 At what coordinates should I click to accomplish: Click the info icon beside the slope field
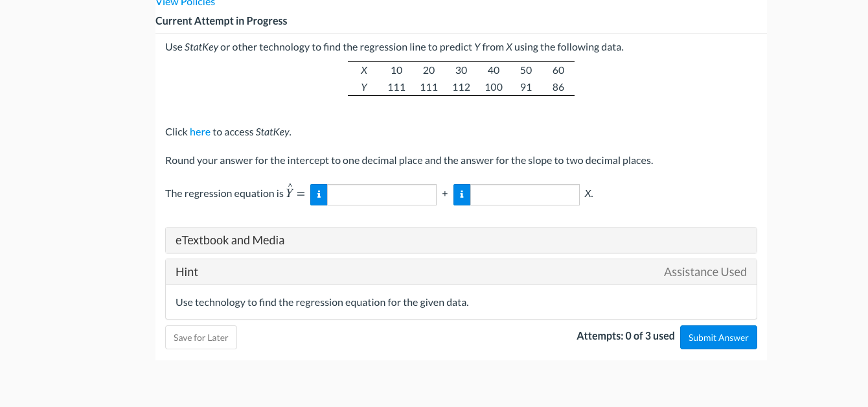coord(462,194)
